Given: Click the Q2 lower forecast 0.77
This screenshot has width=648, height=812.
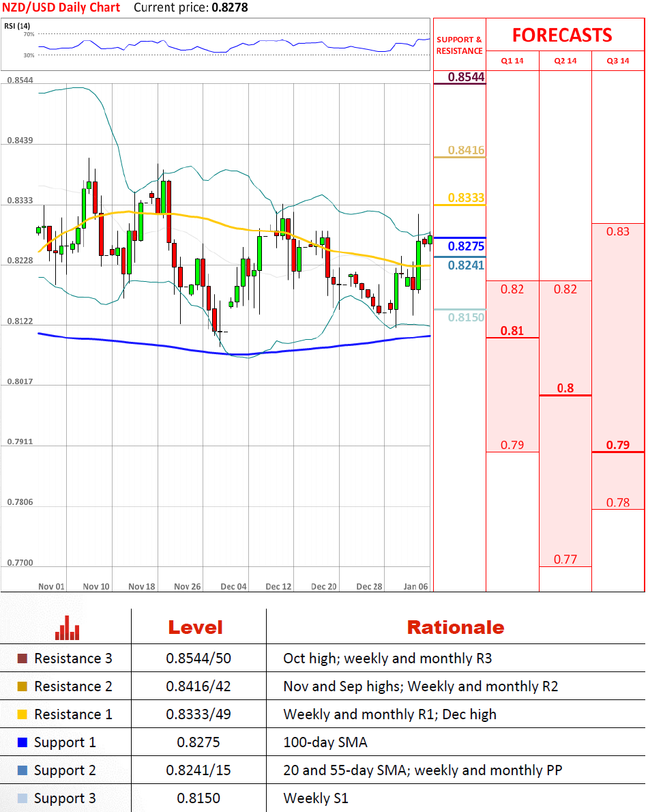Looking at the screenshot, I should 565,560.
